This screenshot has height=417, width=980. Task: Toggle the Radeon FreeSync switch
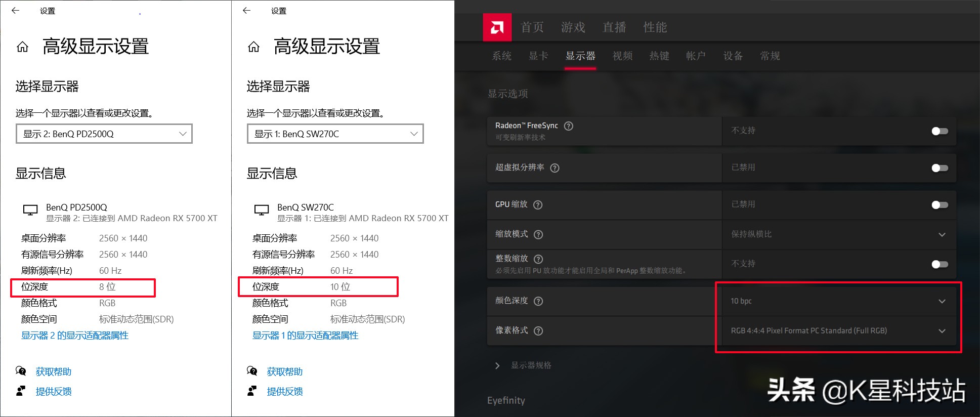[x=940, y=131]
